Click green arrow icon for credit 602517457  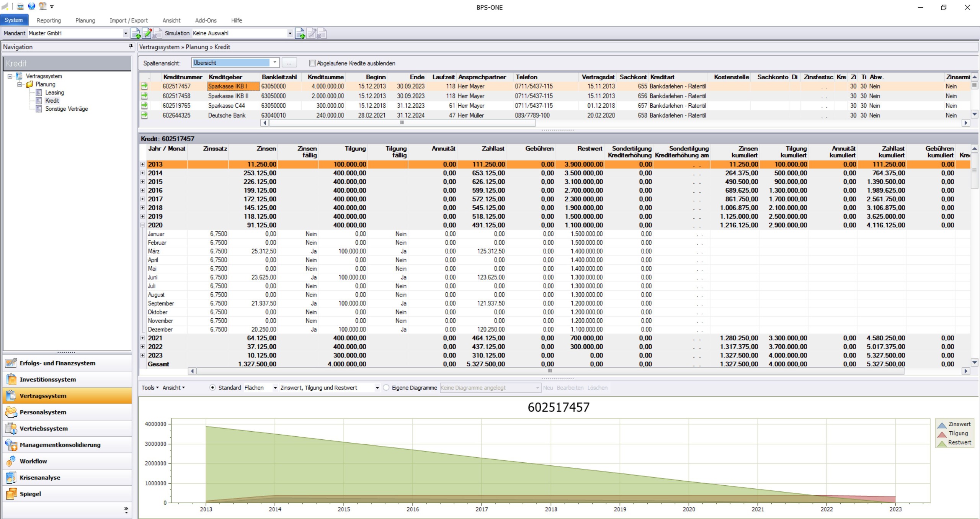(x=144, y=86)
